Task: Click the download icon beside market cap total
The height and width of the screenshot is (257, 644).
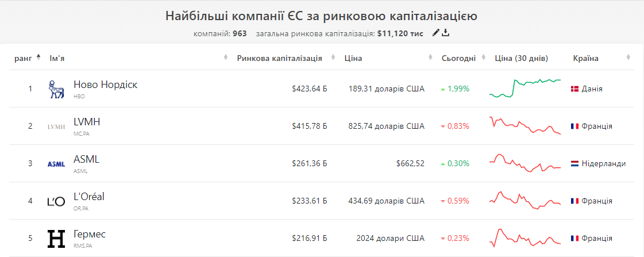Action: pos(446,33)
